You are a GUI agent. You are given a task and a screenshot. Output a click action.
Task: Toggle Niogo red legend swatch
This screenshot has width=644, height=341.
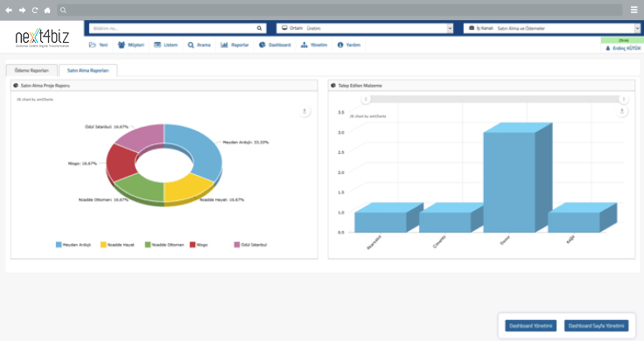click(x=192, y=245)
